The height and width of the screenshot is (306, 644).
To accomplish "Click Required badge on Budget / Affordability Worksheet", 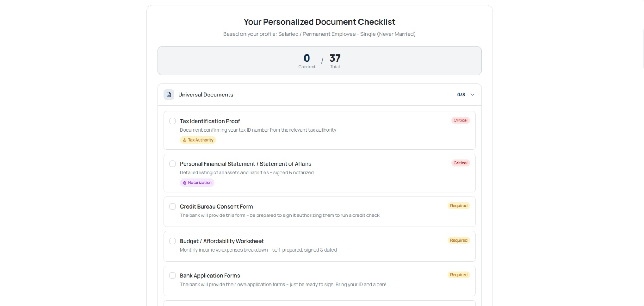I will pos(459,240).
